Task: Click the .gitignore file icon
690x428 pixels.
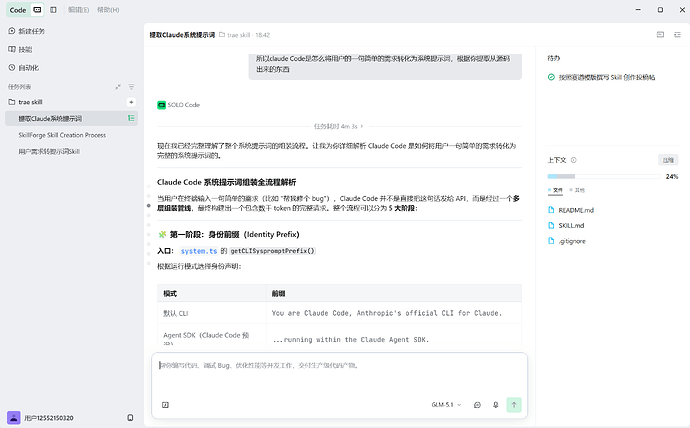Action: [x=551, y=241]
